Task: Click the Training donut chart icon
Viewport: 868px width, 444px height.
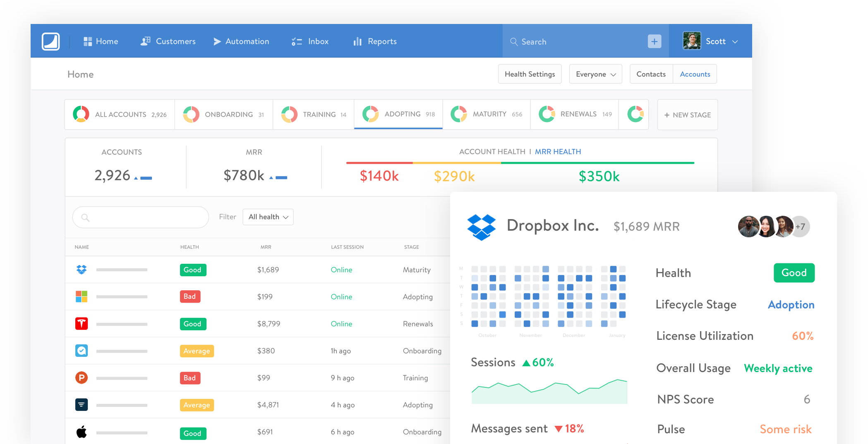Action: click(x=289, y=114)
